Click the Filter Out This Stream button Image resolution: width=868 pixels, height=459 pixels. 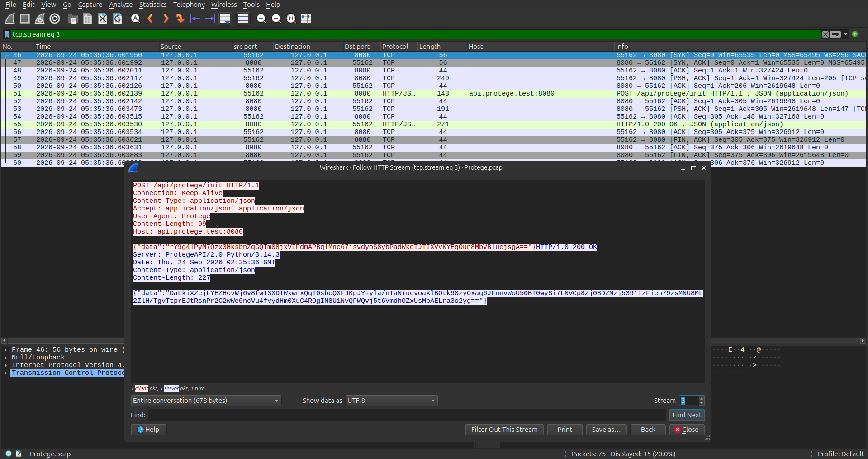coord(504,430)
